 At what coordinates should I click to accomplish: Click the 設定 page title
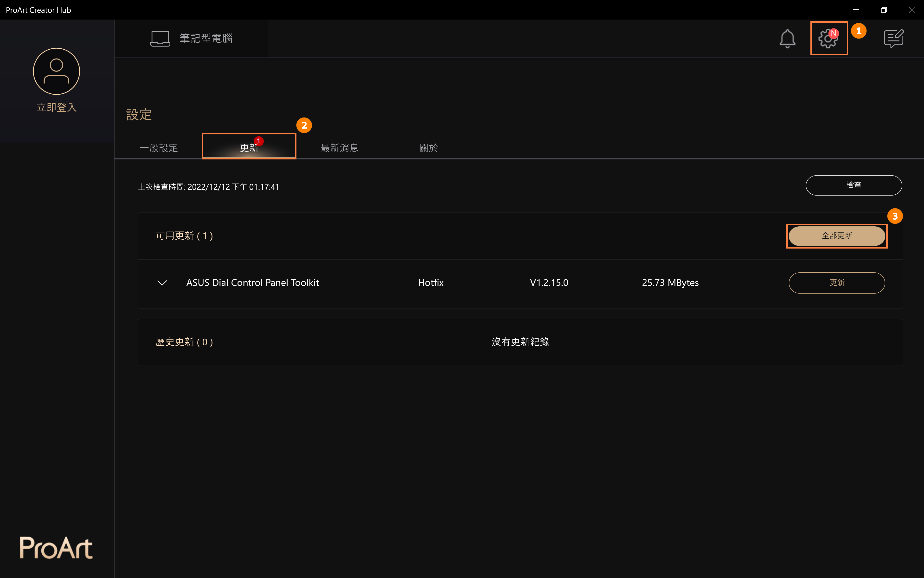point(139,115)
